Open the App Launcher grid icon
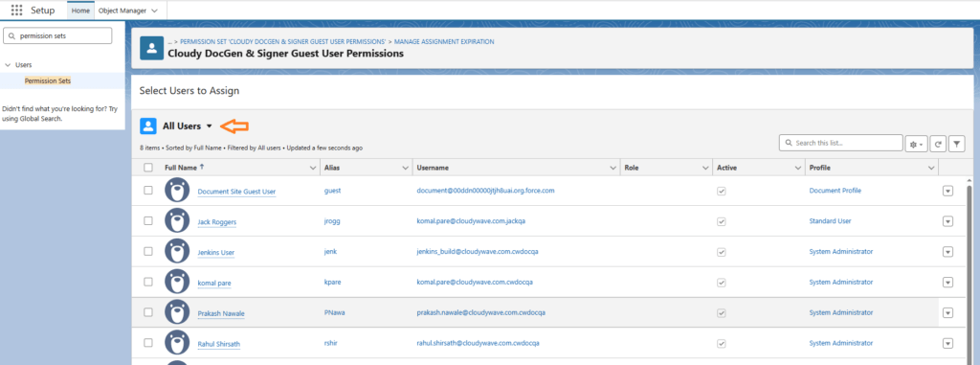This screenshot has height=365, width=980. click(17, 10)
